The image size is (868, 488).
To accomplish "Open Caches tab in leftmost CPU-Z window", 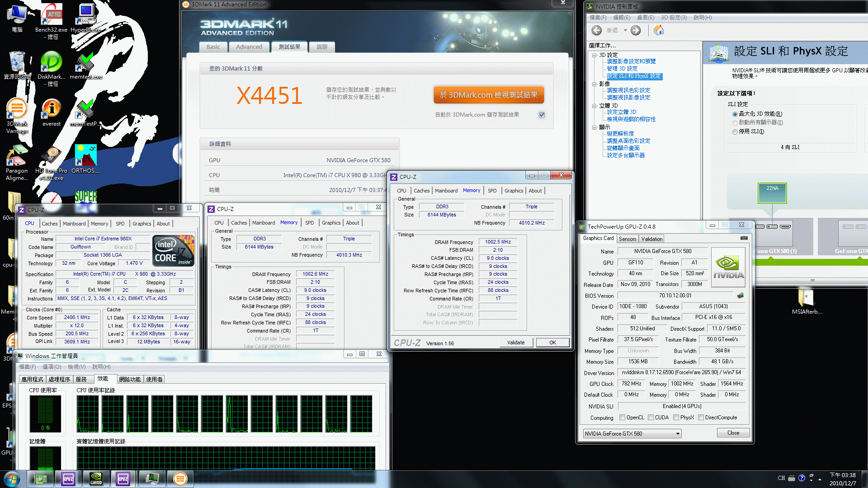I will click(50, 224).
